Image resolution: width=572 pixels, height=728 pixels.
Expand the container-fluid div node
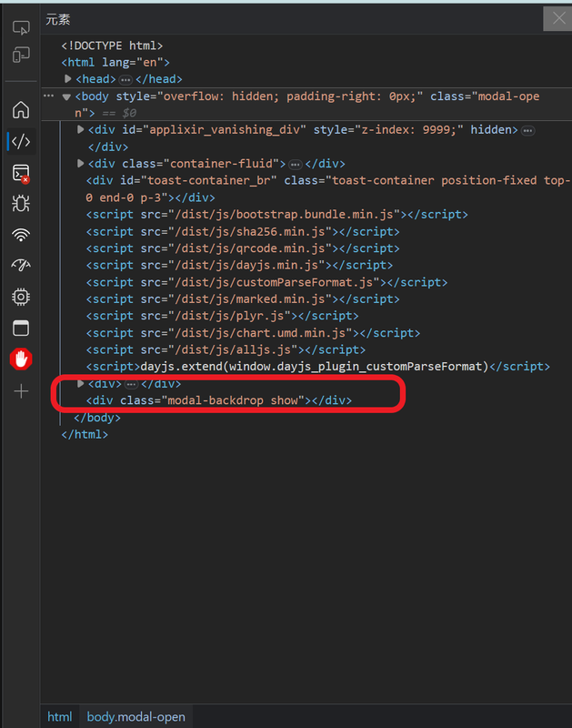point(80,164)
